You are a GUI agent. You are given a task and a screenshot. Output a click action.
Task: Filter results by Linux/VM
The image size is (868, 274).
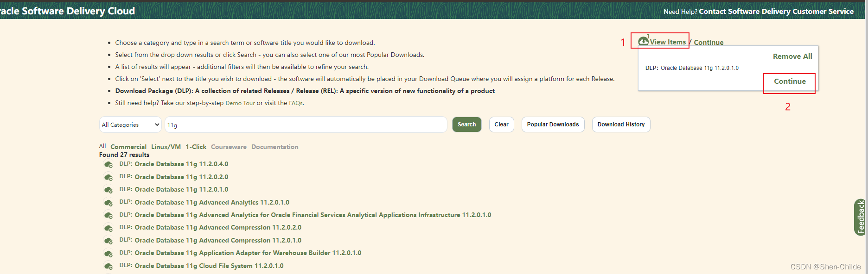(166, 147)
